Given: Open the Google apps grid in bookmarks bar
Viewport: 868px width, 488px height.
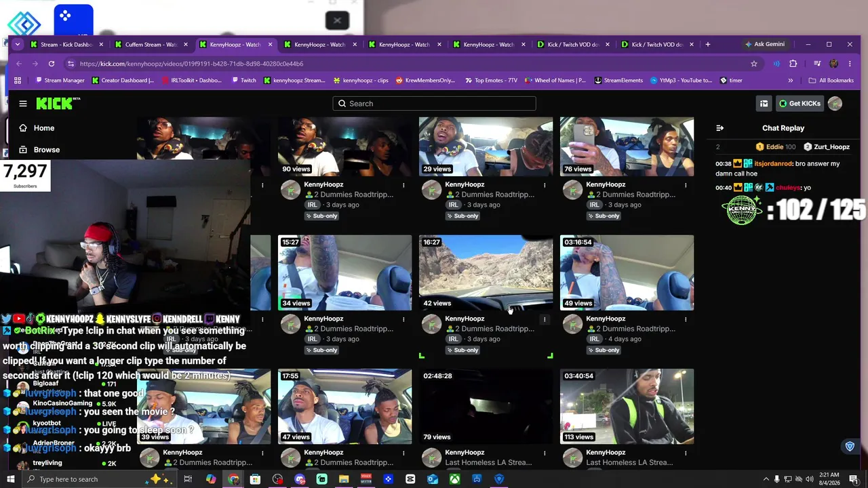Looking at the screenshot, I should 18,80.
